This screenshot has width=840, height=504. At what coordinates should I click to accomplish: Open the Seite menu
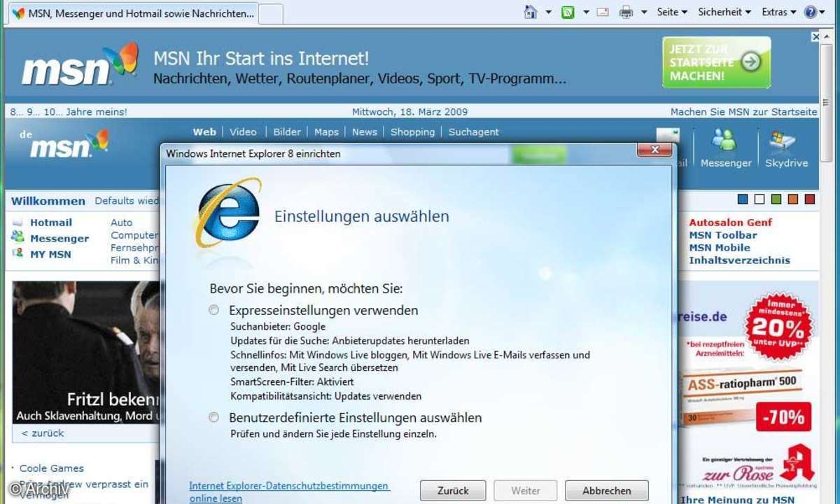point(672,12)
